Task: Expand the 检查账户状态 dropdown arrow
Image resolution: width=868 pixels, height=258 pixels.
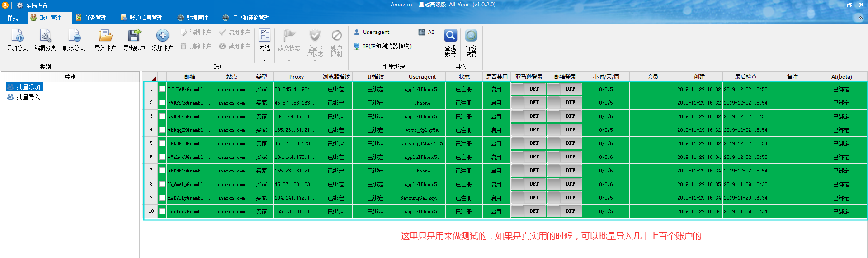Action: point(315,60)
